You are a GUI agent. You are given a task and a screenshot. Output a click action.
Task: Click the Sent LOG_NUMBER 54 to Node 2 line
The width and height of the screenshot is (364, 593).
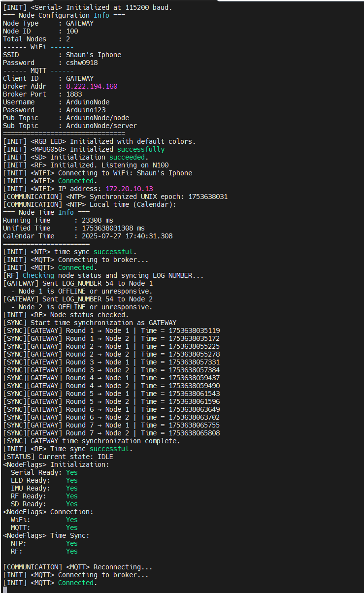[x=78, y=299]
